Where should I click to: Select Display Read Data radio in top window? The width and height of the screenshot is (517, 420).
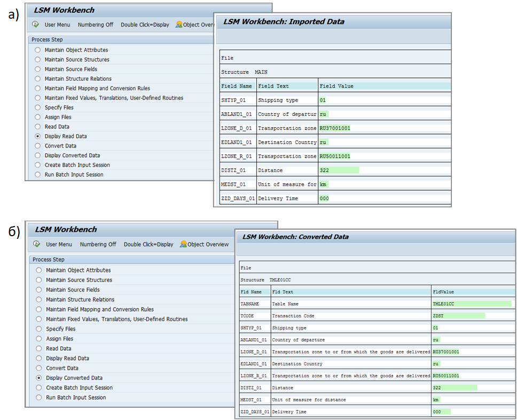click(x=37, y=136)
